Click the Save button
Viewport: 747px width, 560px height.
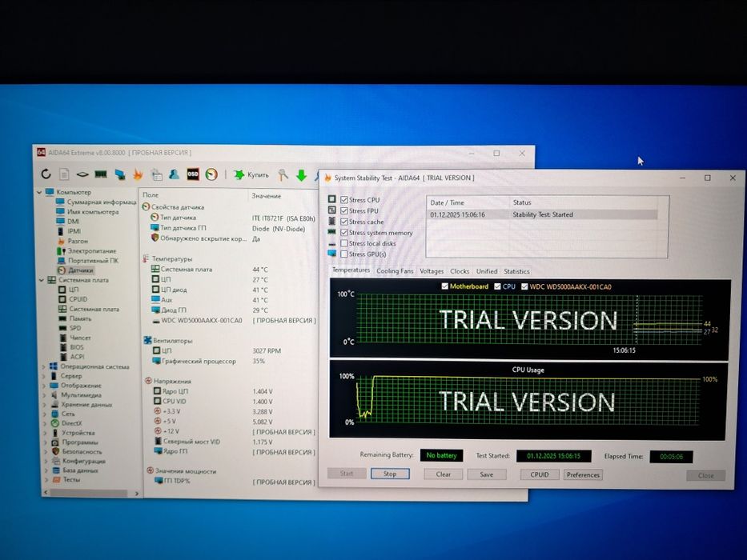487,474
